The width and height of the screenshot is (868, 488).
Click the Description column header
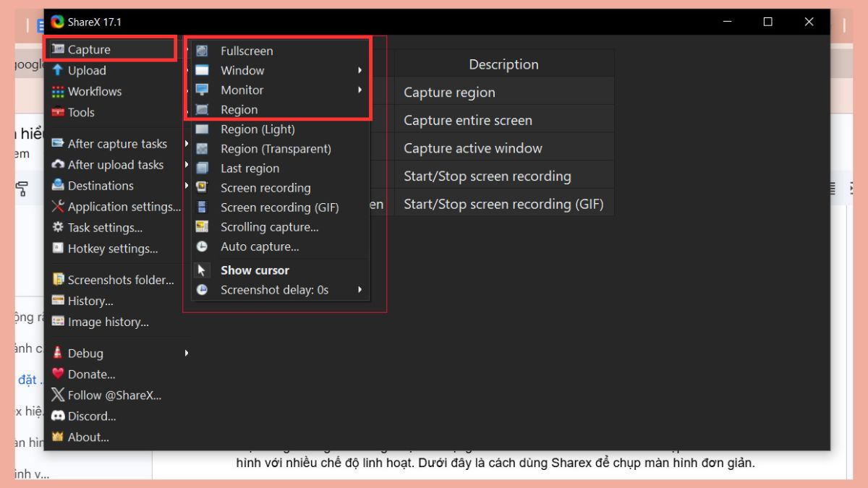[504, 64]
